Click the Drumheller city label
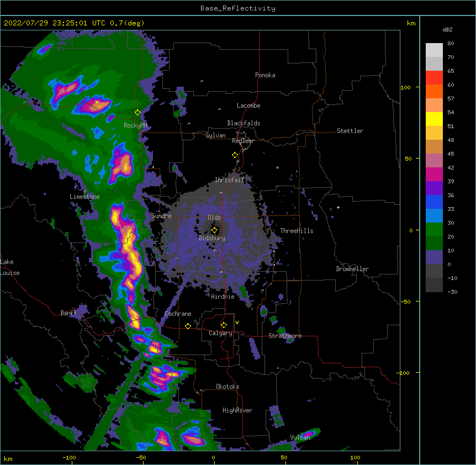 point(352,269)
